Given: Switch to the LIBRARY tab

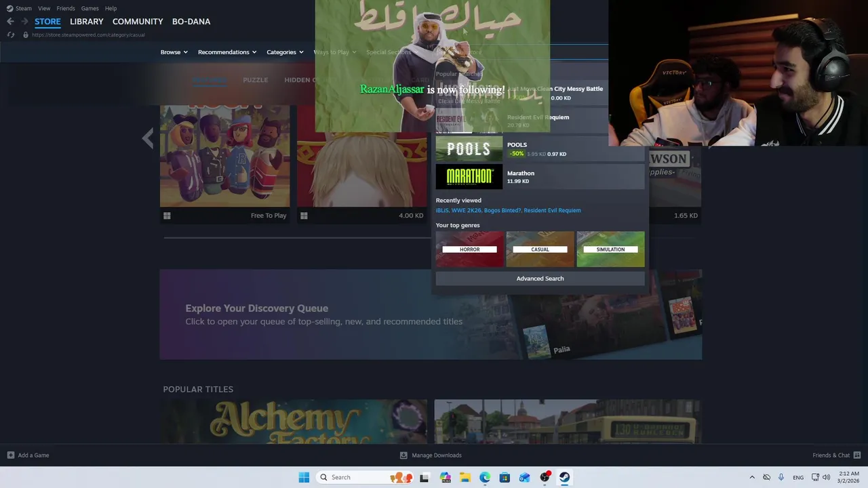Looking at the screenshot, I should tap(87, 22).
